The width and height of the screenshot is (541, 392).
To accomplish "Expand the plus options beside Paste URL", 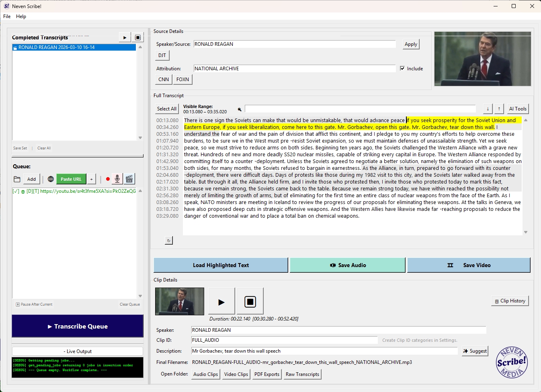I will coord(92,179).
